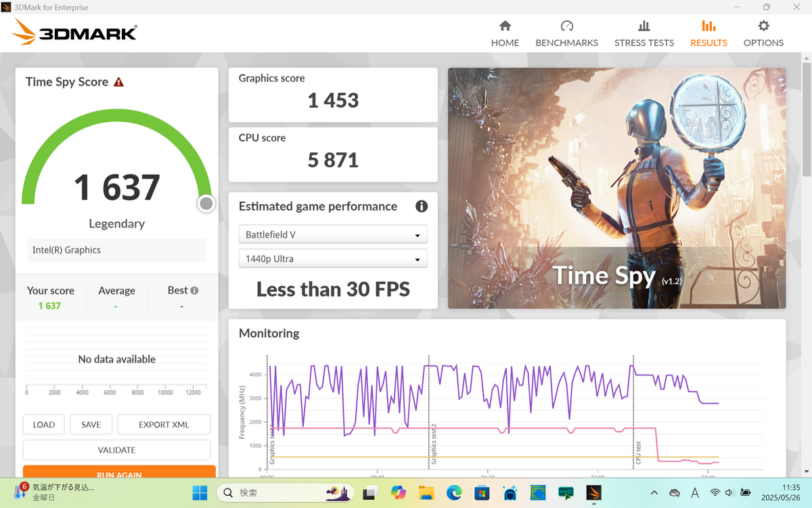Click the info icon next to Best
The height and width of the screenshot is (508, 812).
pyautogui.click(x=194, y=291)
